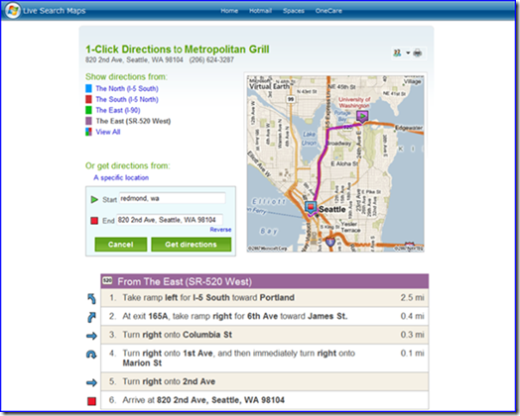
Task: Click the red End square icon
Action: 94,220
